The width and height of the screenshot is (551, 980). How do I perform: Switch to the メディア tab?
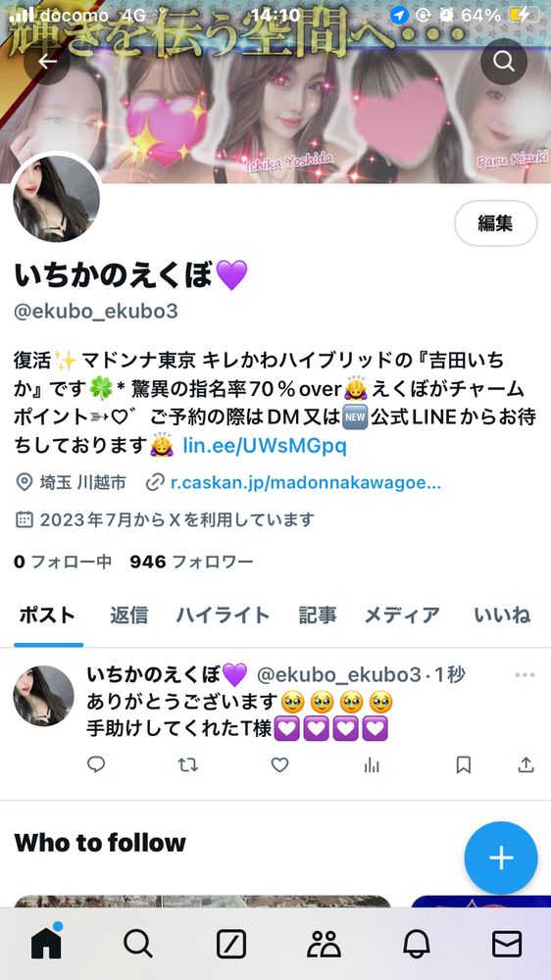tap(402, 615)
